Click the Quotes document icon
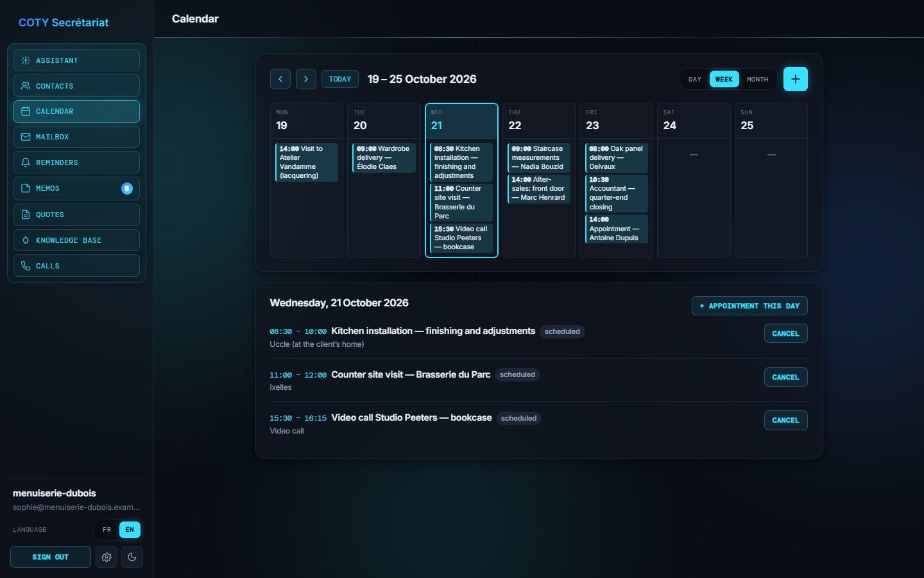Screen dimensions: 924x578 point(26,215)
